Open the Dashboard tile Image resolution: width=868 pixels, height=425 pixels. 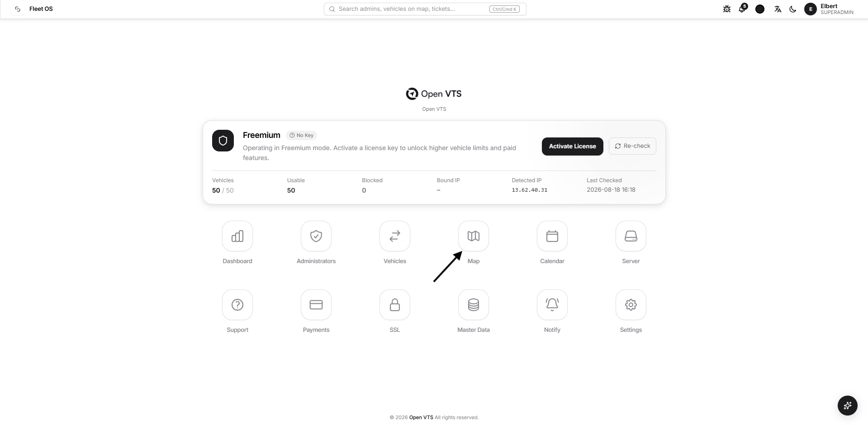click(x=237, y=236)
